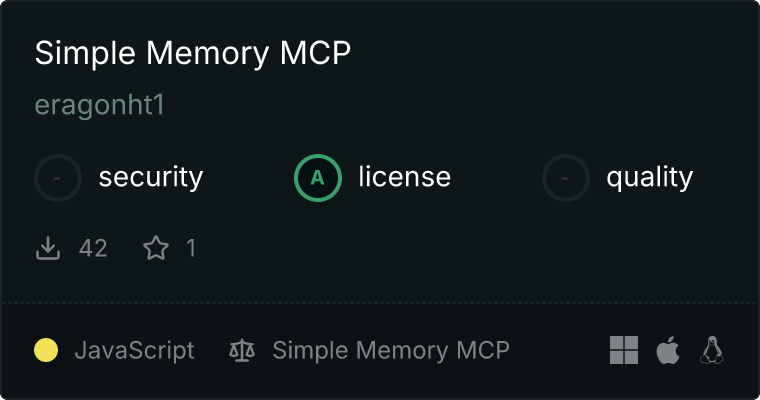Click the quality label text
760x400 pixels.
649,178
